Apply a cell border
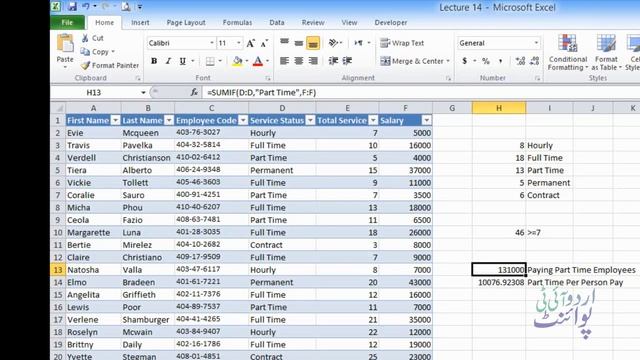 (210, 61)
